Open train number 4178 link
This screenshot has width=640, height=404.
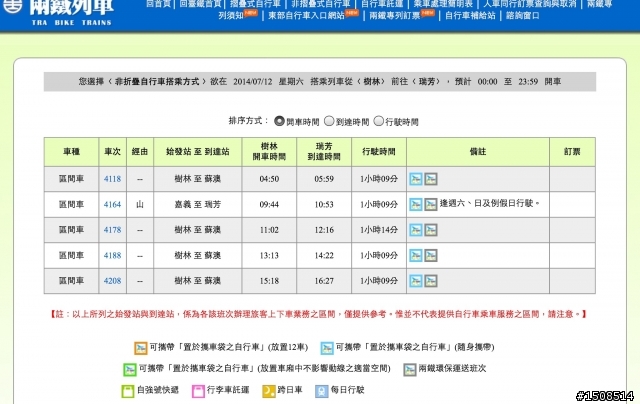pyautogui.click(x=112, y=230)
